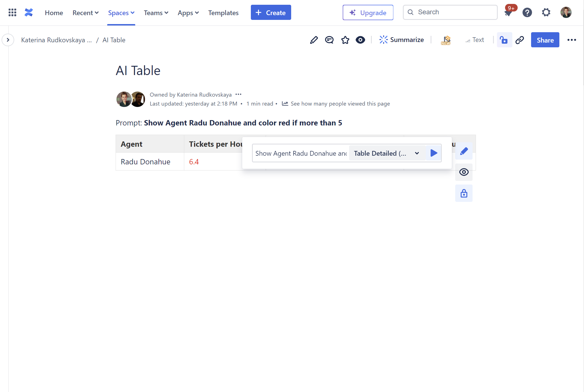
Task: Click the Edit page pencil icon
Action: [314, 40]
